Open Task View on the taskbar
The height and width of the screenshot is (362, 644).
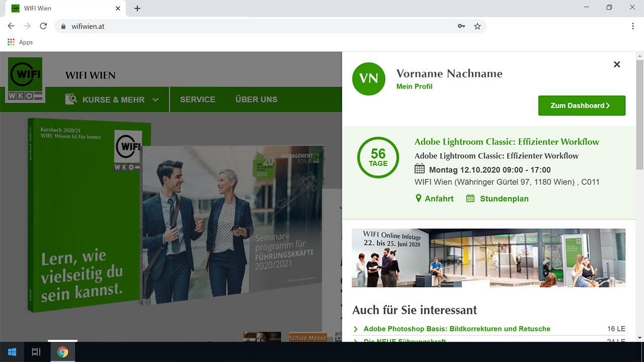(x=36, y=352)
